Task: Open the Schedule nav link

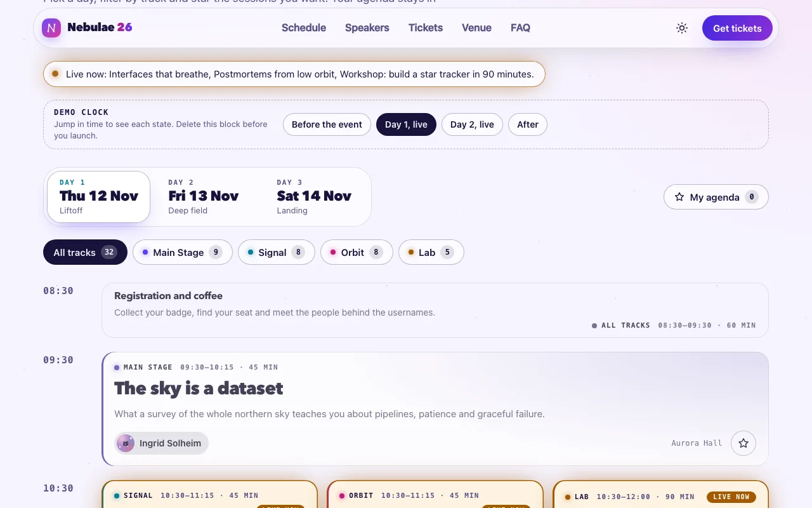Action: [304, 28]
